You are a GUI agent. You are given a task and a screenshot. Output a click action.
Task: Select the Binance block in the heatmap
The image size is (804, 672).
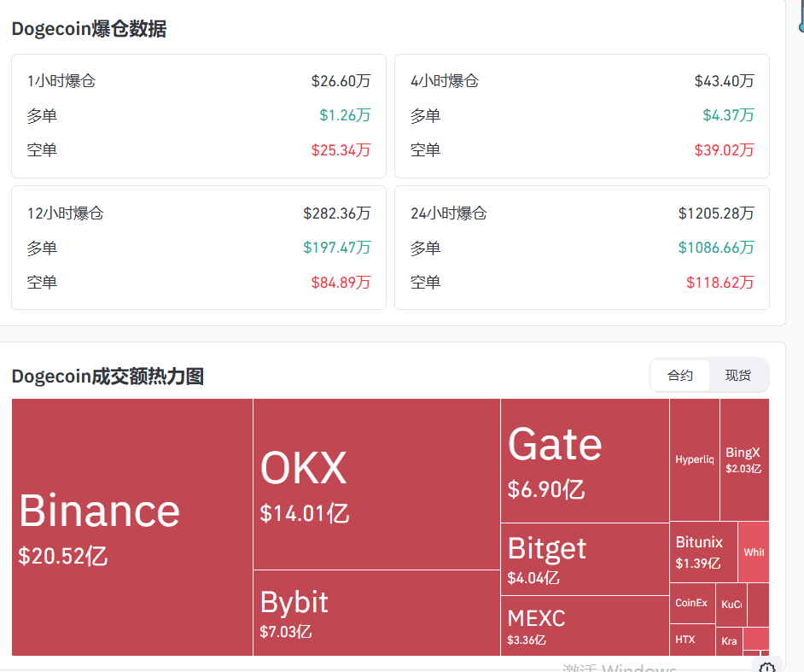[132, 527]
